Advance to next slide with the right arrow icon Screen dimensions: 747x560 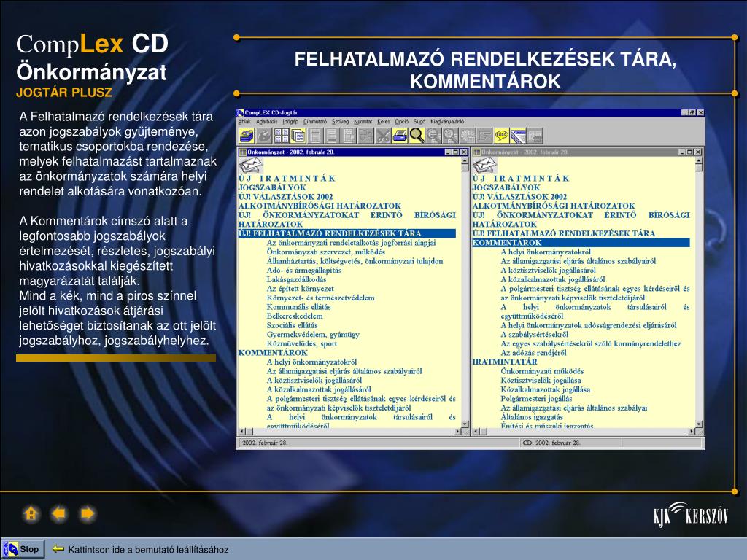[88, 514]
